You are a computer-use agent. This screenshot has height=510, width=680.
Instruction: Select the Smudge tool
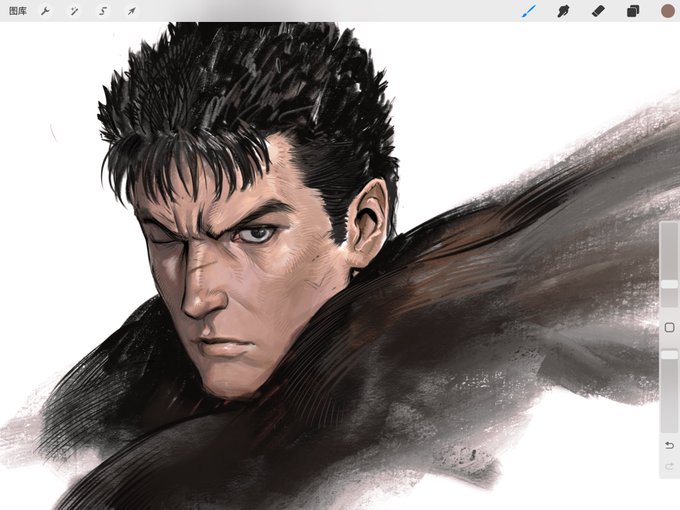pyautogui.click(x=563, y=11)
